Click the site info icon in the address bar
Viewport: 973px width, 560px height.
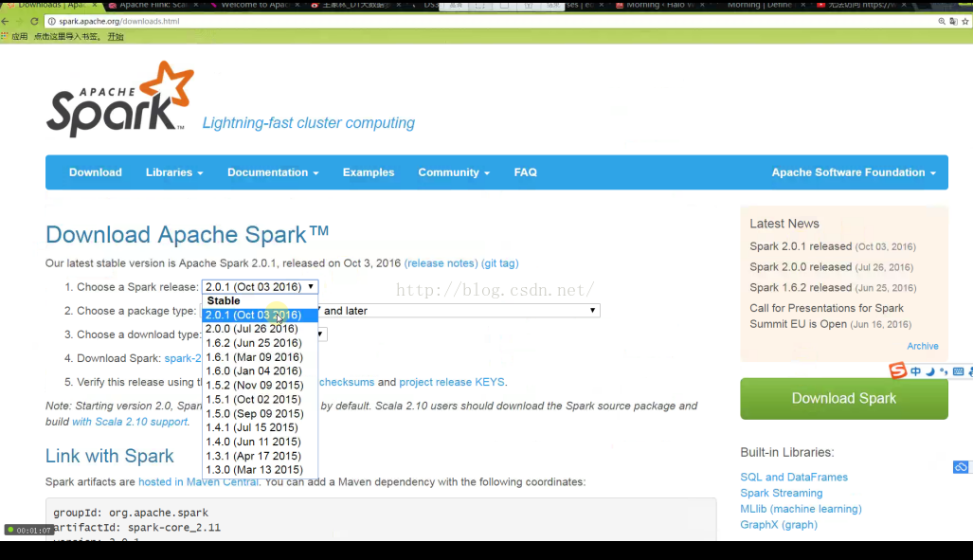coord(52,21)
